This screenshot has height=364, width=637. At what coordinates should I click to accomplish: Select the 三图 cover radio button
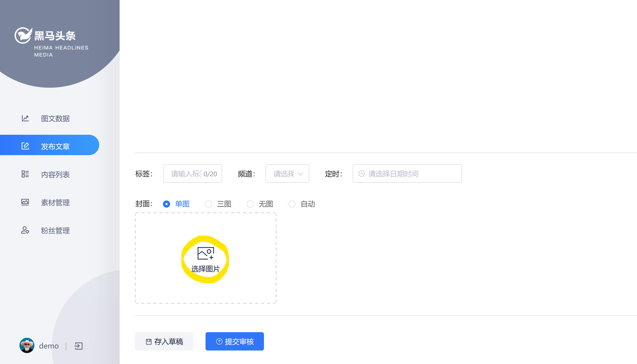tap(208, 204)
